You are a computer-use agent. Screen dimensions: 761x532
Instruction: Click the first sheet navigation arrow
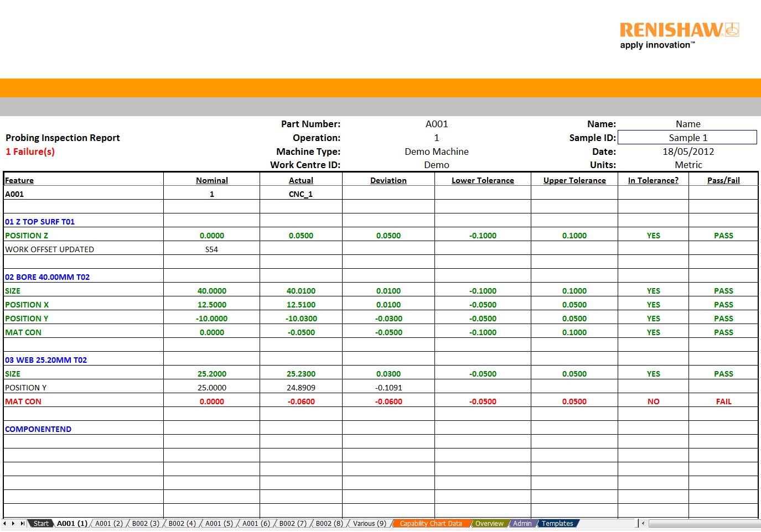click(x=5, y=523)
